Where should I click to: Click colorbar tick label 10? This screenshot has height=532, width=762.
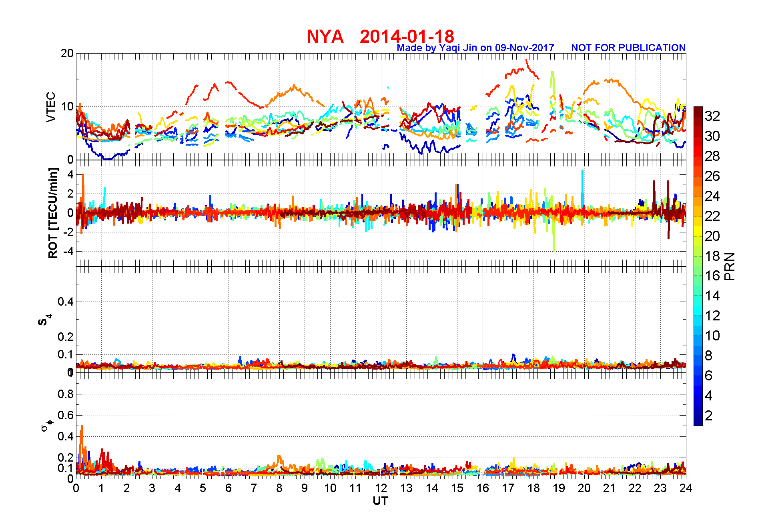pos(712,336)
